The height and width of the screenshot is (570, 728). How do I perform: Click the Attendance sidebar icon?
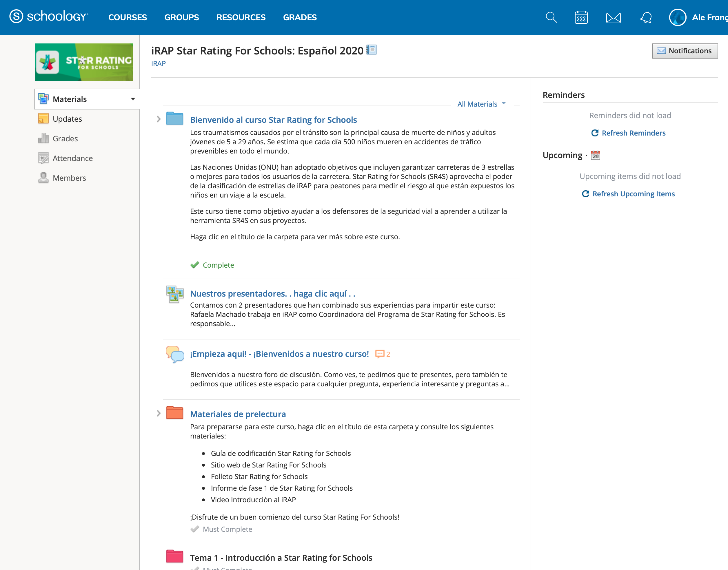point(43,158)
